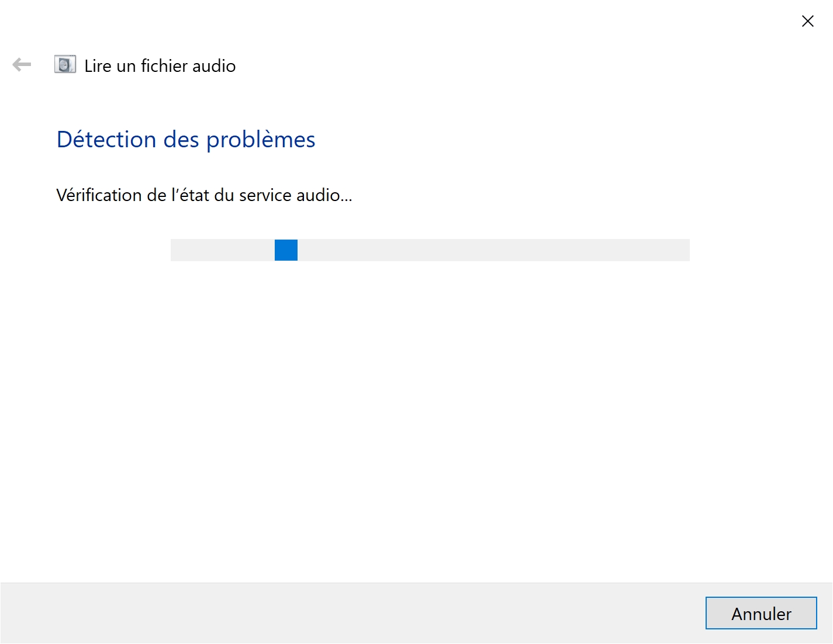833x644 pixels.
Task: Click the word 'audio' in the window title
Action: pos(214,66)
